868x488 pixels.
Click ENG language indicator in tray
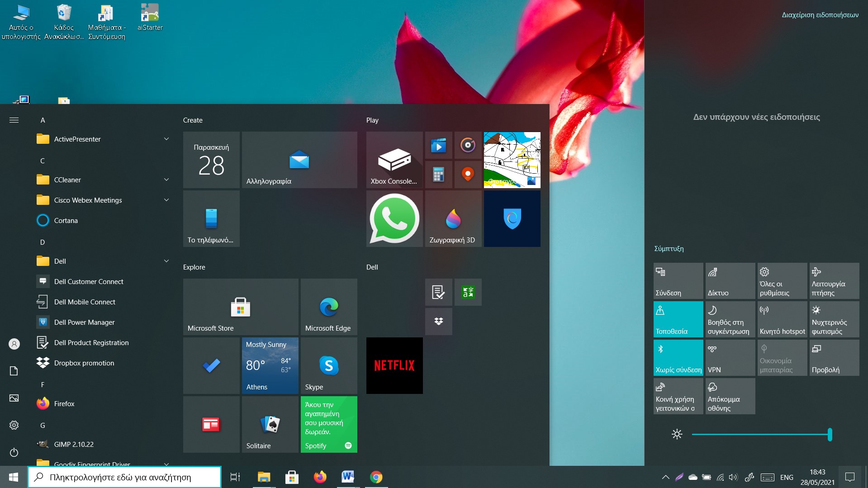click(787, 477)
